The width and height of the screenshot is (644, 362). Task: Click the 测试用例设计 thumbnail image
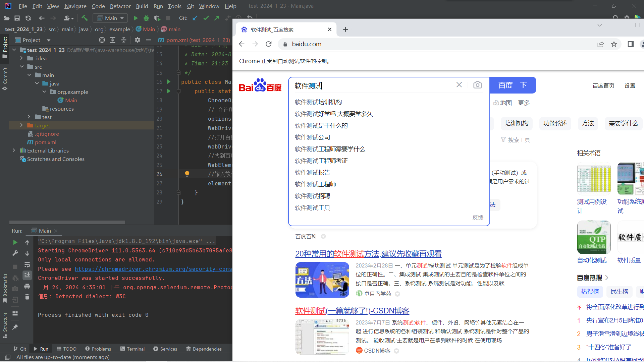tap(594, 178)
